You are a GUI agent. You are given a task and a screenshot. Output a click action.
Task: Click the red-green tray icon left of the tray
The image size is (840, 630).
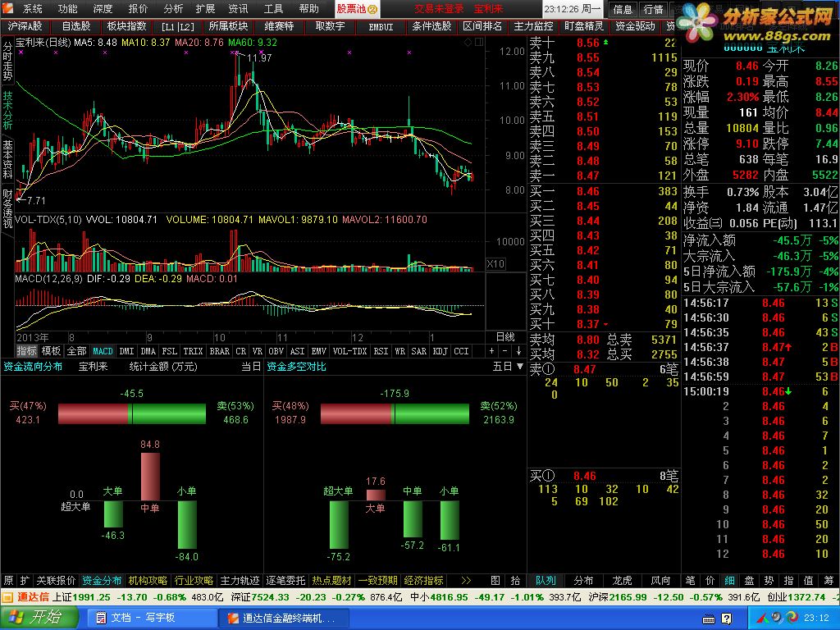(x=762, y=619)
